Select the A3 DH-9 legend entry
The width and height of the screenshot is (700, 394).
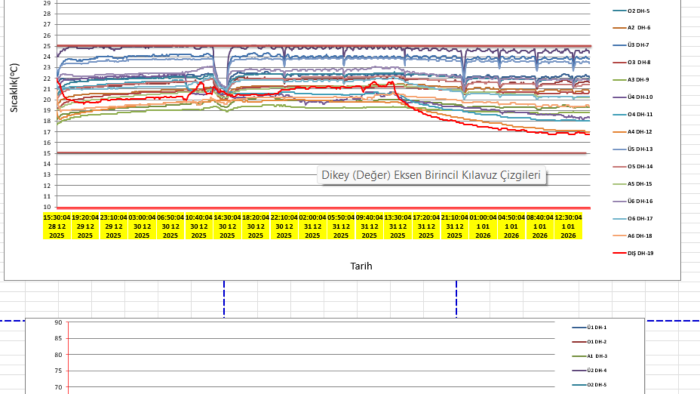pyautogui.click(x=631, y=80)
